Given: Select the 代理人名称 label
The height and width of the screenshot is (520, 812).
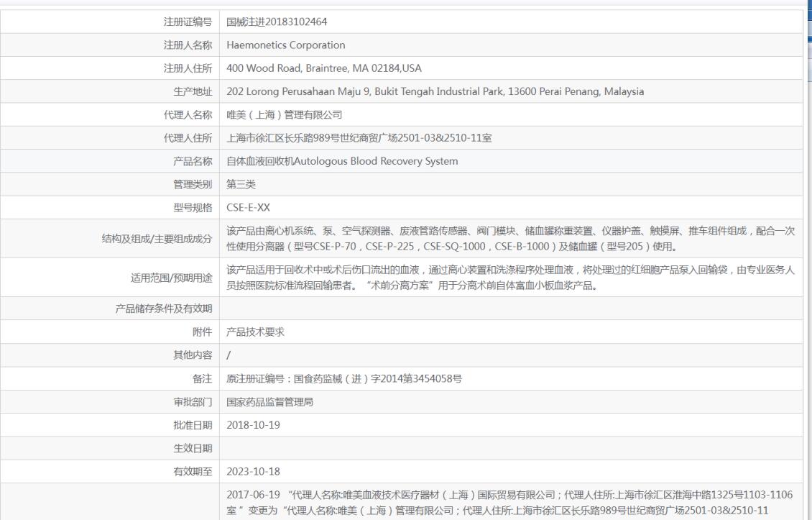Looking at the screenshot, I should click(188, 115).
